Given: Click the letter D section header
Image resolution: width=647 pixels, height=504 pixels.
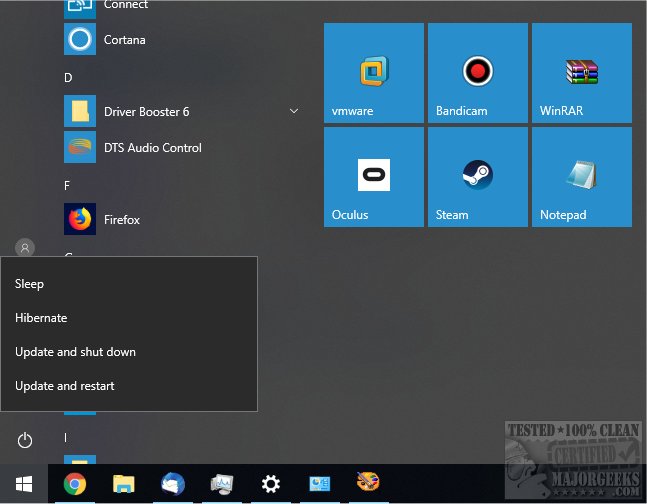Looking at the screenshot, I should pyautogui.click(x=68, y=78).
